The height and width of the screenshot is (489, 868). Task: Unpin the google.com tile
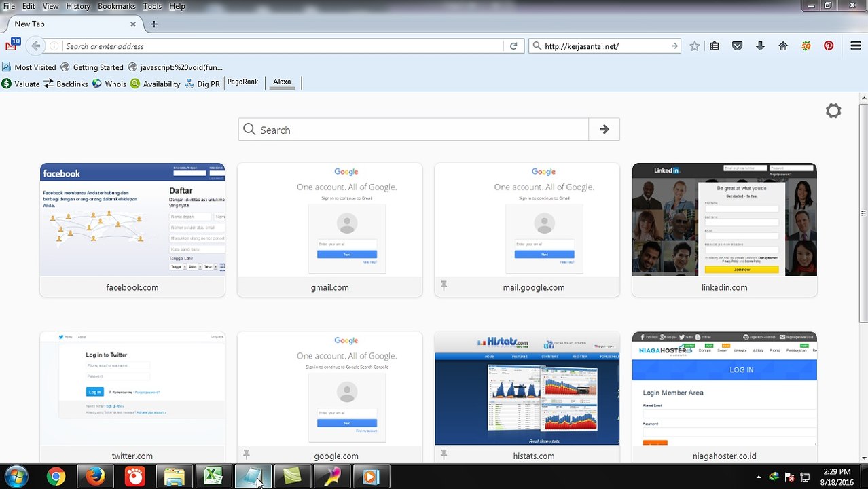246,455
